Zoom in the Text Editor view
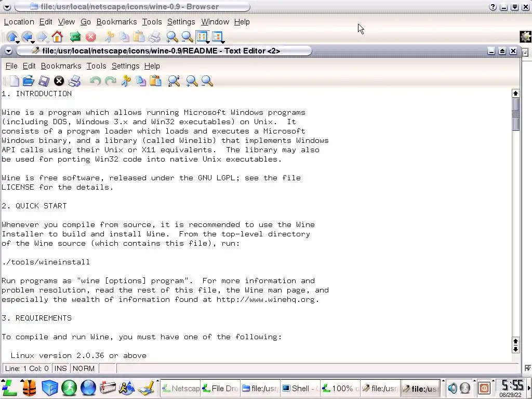 point(192,81)
